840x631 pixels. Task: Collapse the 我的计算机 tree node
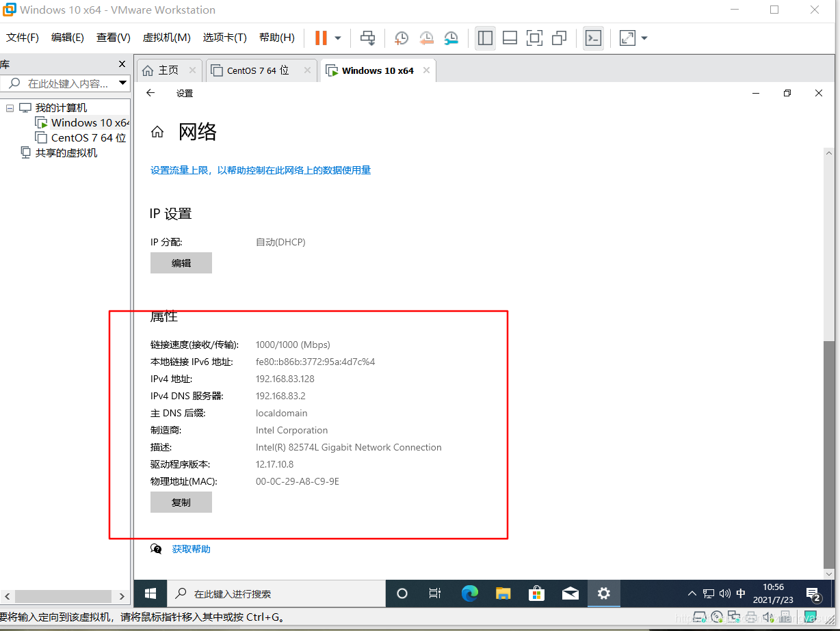[x=10, y=107]
